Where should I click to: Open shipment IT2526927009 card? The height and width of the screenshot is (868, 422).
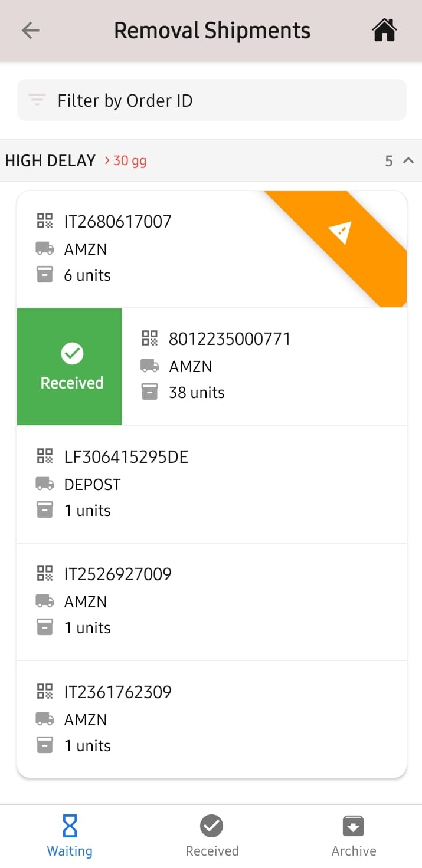coord(211,600)
